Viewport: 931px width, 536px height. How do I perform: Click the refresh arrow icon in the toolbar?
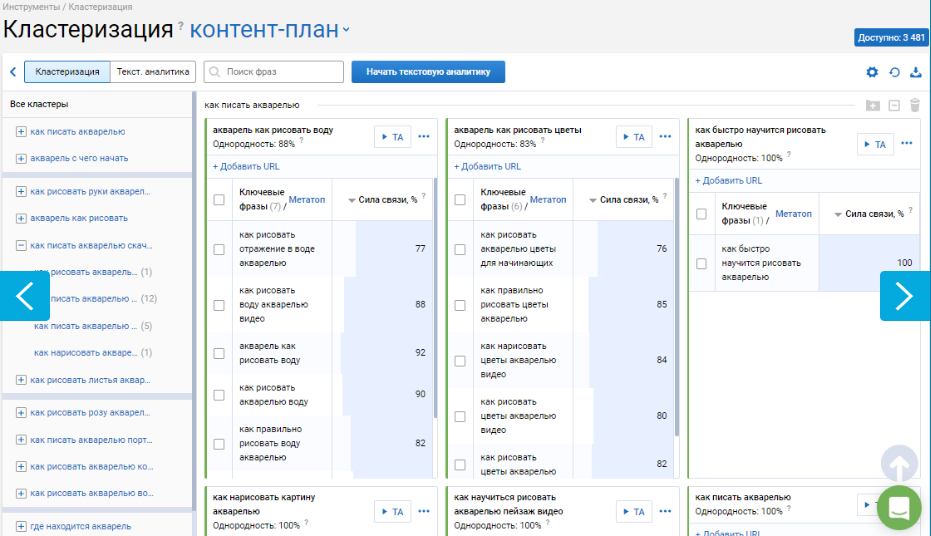(894, 72)
